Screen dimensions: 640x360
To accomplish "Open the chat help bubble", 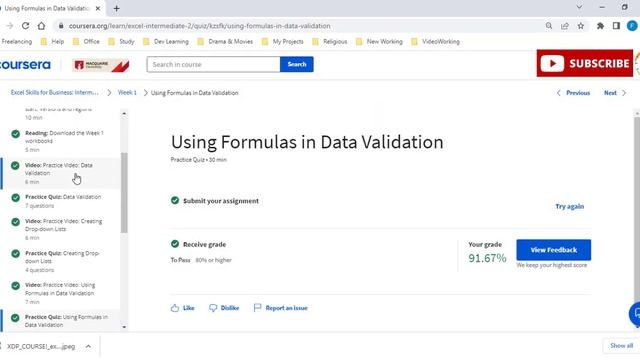I will (635, 314).
